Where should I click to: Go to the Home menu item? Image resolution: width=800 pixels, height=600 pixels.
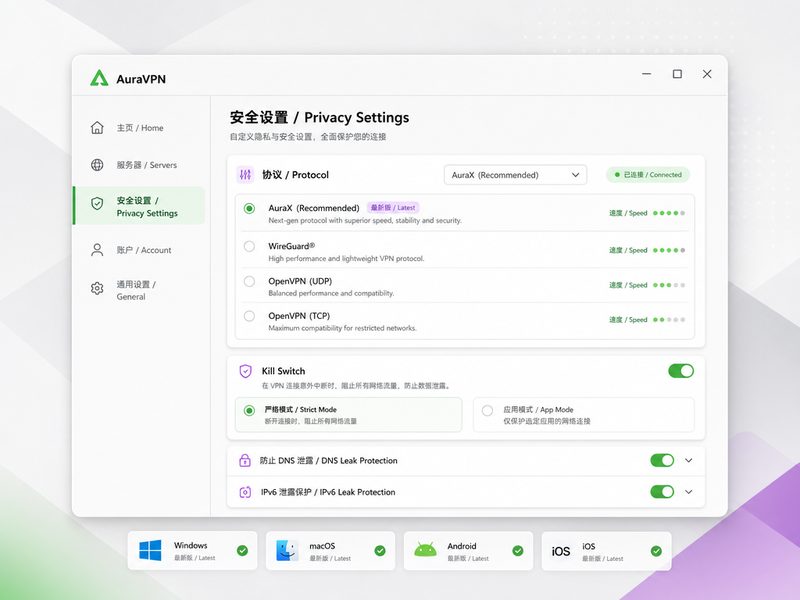pos(139,128)
